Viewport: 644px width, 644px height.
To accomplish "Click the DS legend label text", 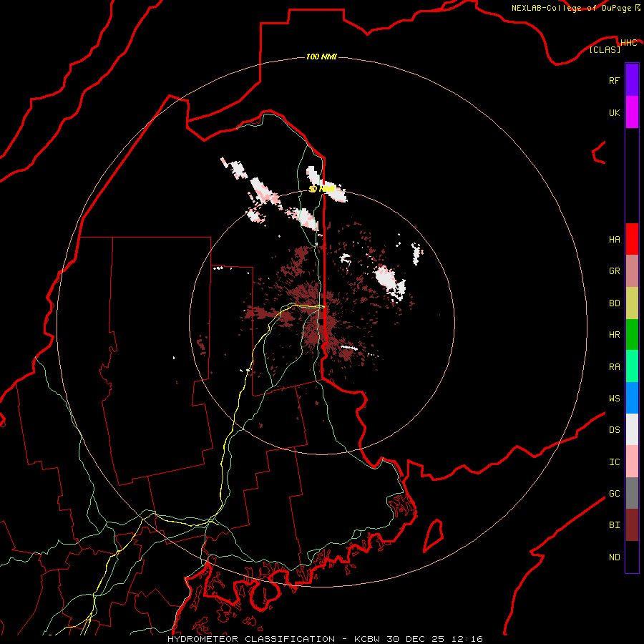I will click(x=614, y=430).
